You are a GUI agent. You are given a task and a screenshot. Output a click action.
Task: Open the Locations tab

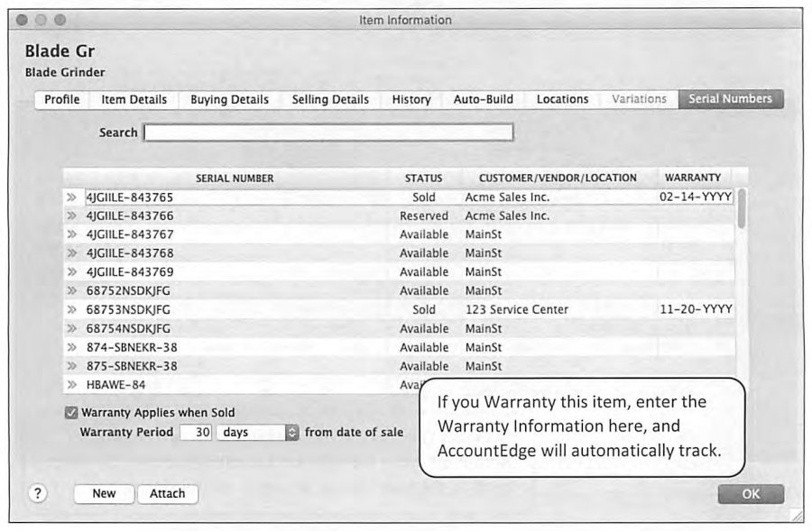pos(562,99)
